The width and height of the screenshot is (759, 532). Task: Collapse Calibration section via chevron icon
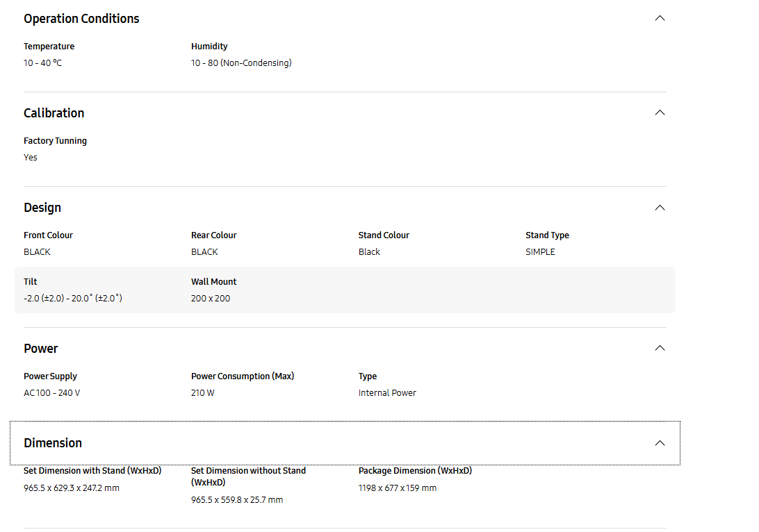(660, 113)
